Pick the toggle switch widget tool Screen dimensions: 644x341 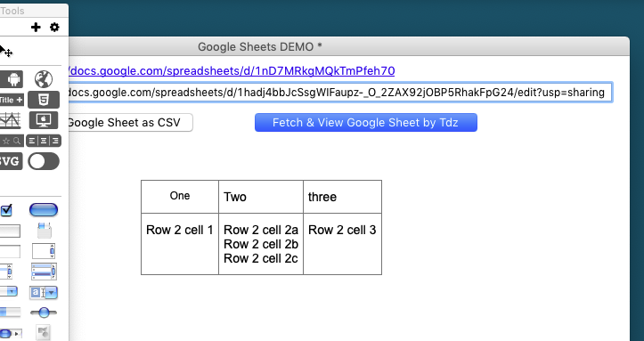44,161
